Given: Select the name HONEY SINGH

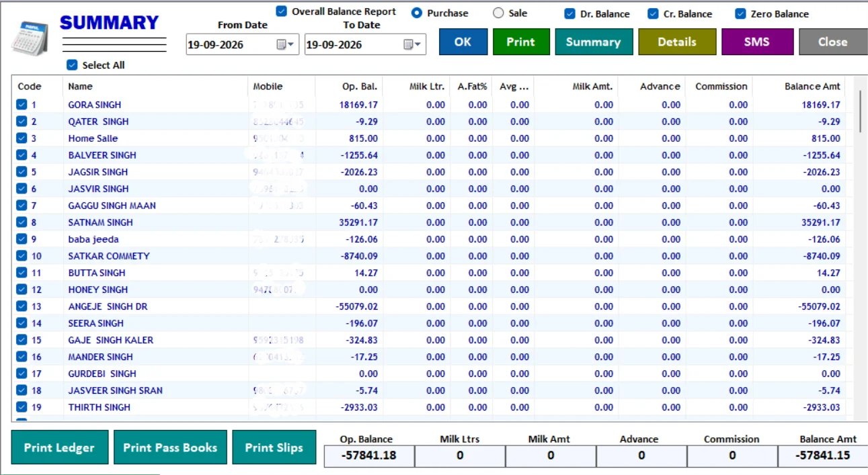Looking at the screenshot, I should [x=98, y=290].
